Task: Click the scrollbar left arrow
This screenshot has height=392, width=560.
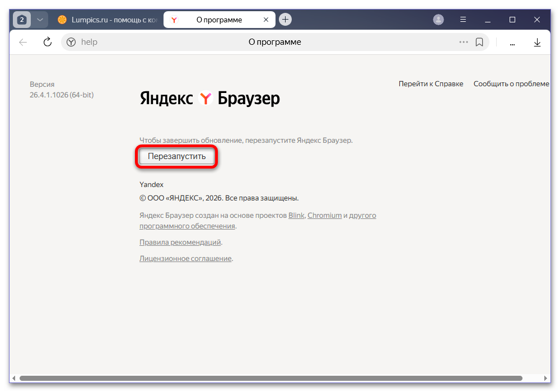Action: coord(13,378)
